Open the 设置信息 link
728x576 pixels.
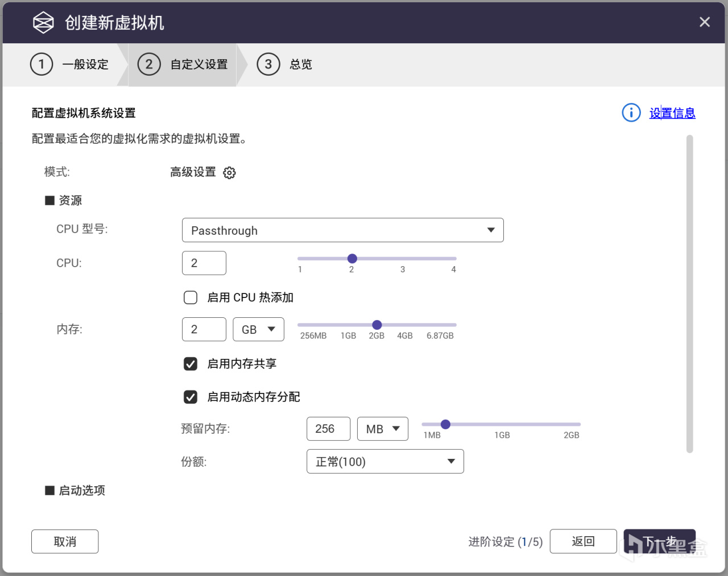(672, 113)
